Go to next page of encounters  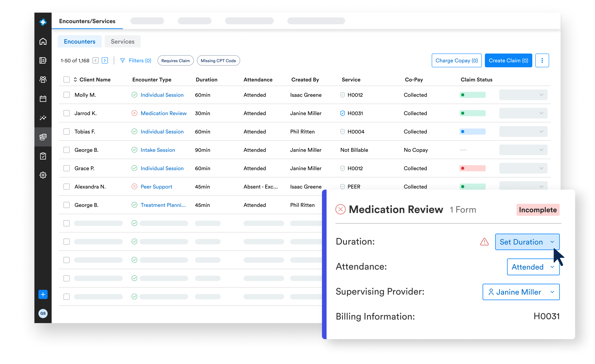(x=105, y=60)
